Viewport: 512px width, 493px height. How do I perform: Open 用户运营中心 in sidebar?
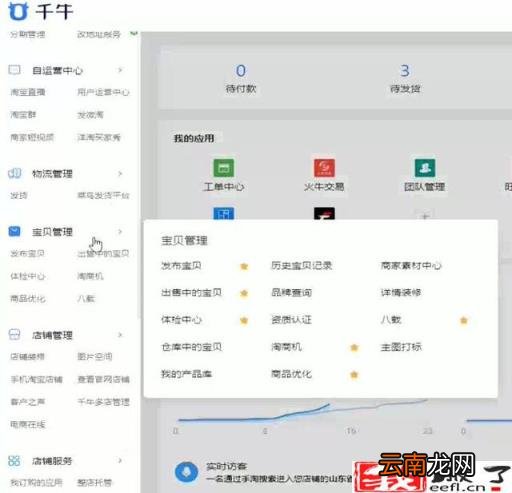click(x=103, y=92)
